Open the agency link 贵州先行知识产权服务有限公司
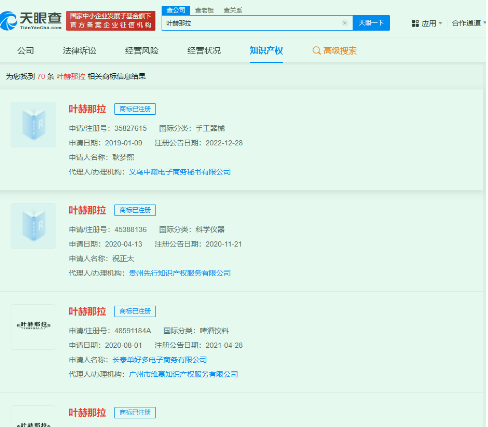The height and width of the screenshot is (427, 488). pos(180,273)
